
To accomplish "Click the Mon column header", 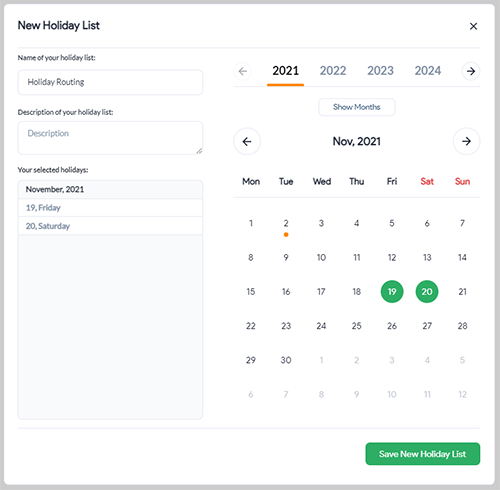I will pyautogui.click(x=251, y=181).
